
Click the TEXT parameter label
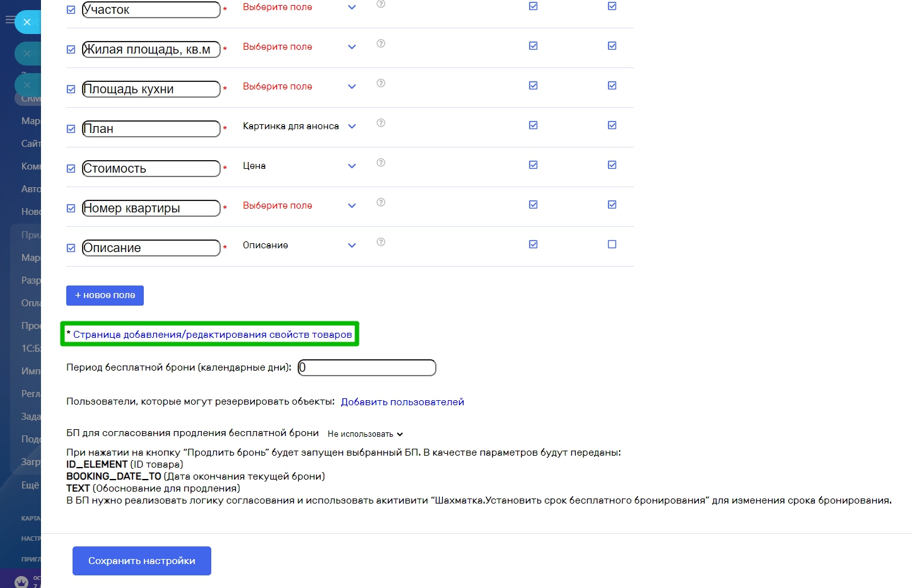78,488
